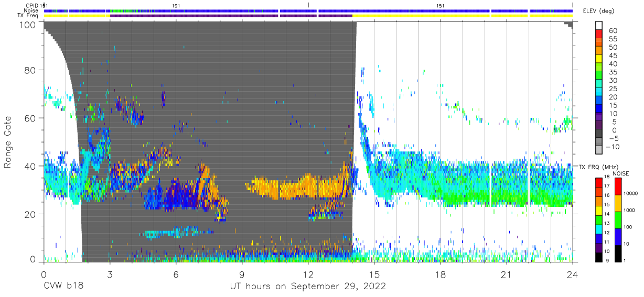Click the '17' label on the TX FRQ colorbar
This screenshot has height=297, width=644.
click(607, 186)
